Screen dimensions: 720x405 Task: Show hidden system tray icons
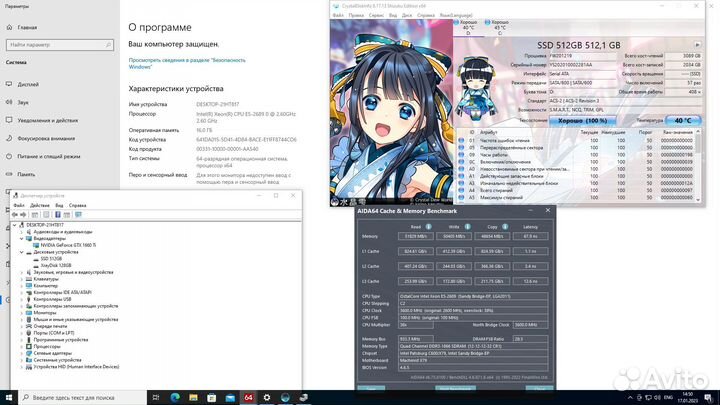click(630, 398)
